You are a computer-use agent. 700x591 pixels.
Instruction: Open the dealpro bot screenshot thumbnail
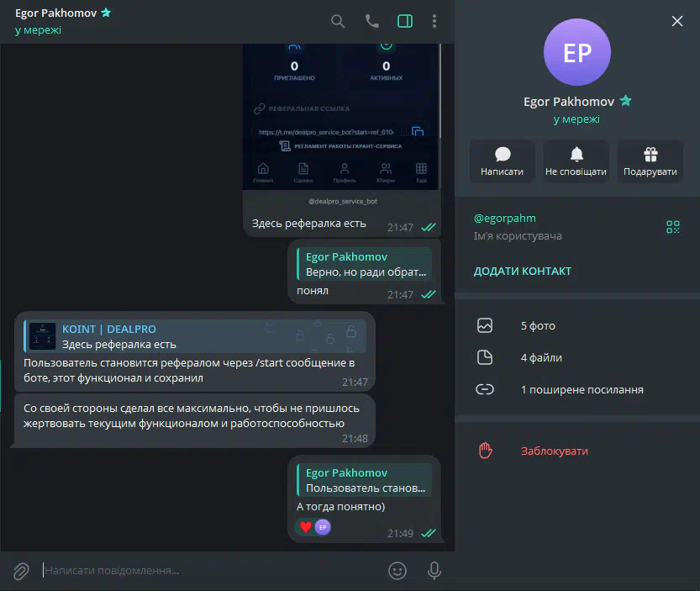tap(342, 117)
